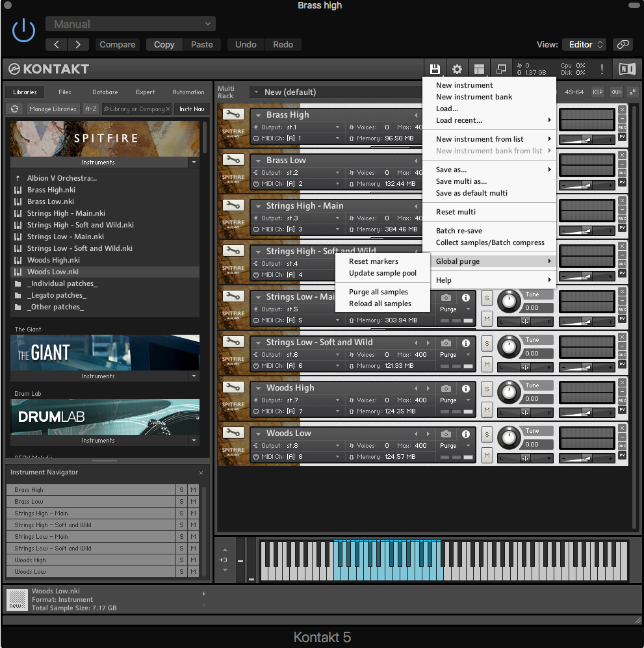Expand The Giant Instruments dropdown arrow
Image resolution: width=644 pixels, height=648 pixels.
tap(194, 376)
